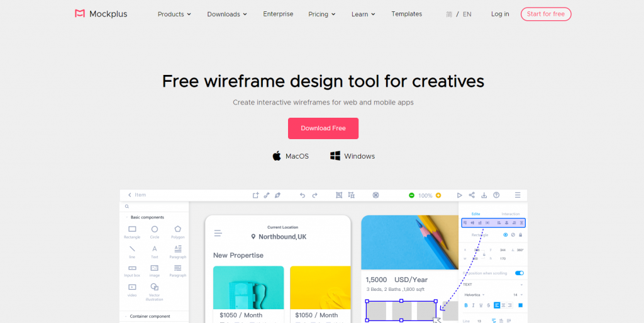This screenshot has height=323, width=644.
Task: Select center text alignment button
Action: (504, 305)
